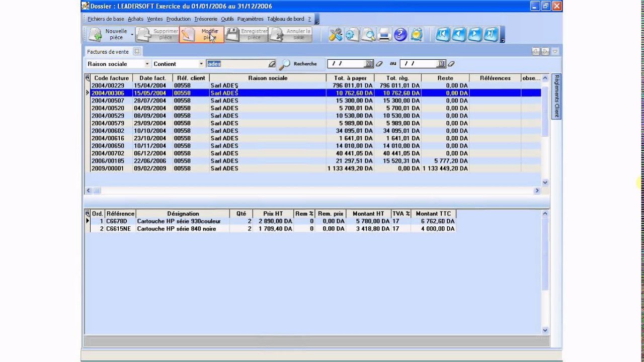This screenshot has width=644, height=362.
Task: Open the Outils menu
Action: 227,19
